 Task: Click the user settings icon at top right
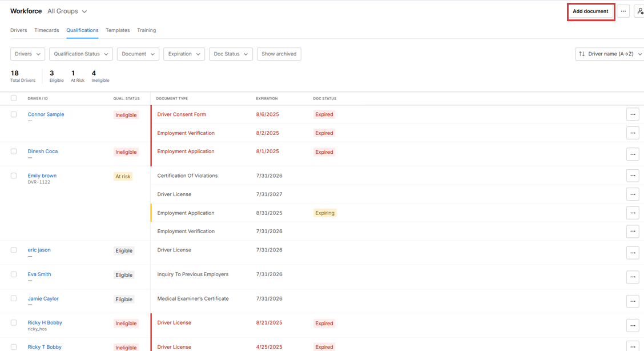[x=639, y=11]
